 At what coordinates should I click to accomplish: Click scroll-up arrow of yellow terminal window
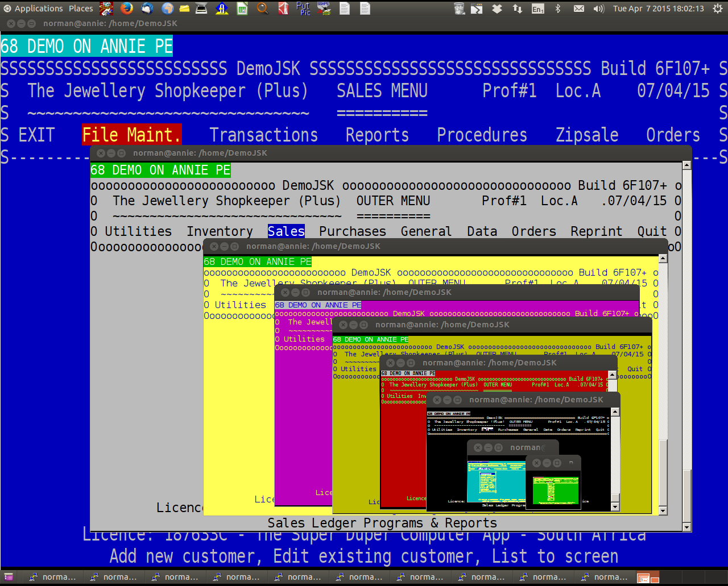pyautogui.click(x=663, y=259)
